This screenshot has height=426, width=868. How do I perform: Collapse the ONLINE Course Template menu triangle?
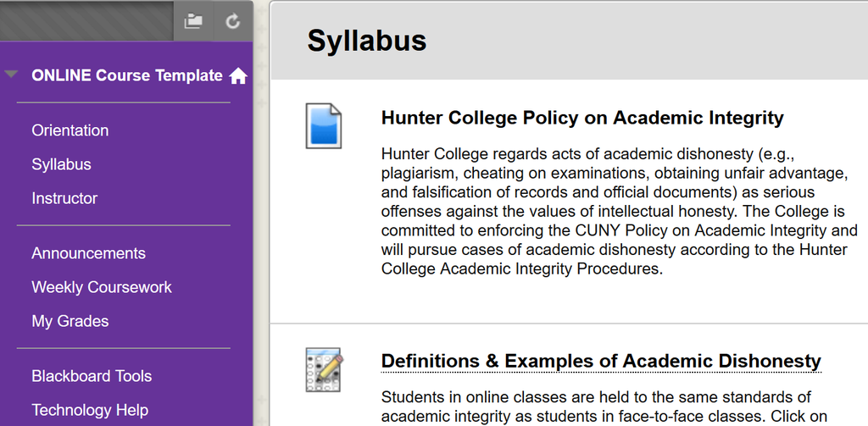[x=11, y=75]
